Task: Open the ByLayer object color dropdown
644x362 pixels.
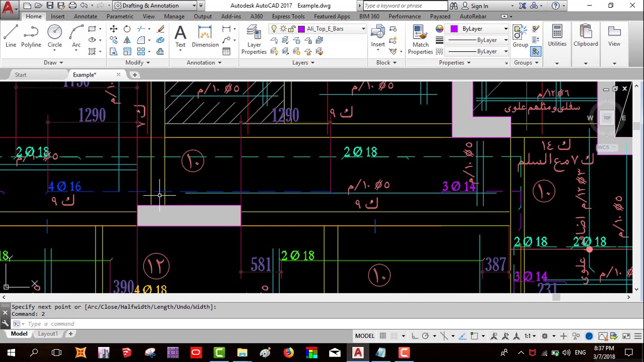Action: [x=506, y=29]
